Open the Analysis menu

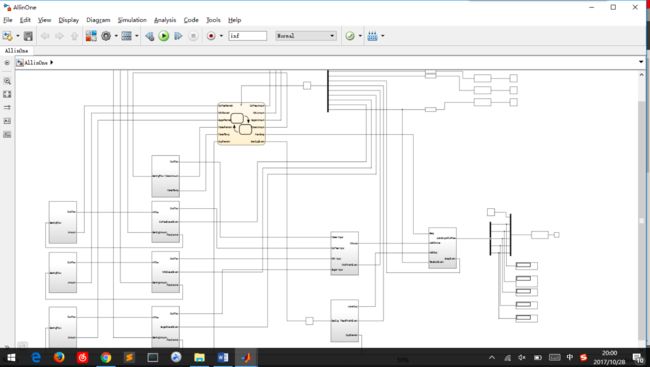165,20
